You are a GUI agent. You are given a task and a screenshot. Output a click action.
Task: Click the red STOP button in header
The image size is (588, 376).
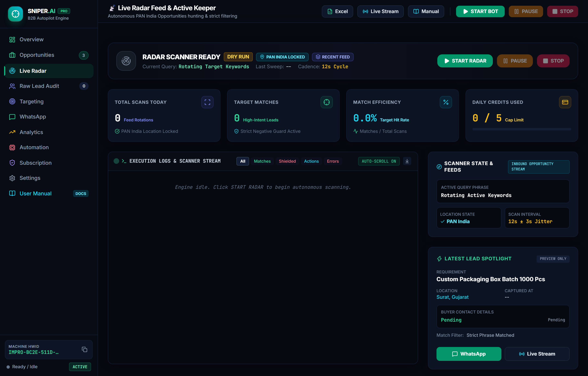tap(562, 11)
